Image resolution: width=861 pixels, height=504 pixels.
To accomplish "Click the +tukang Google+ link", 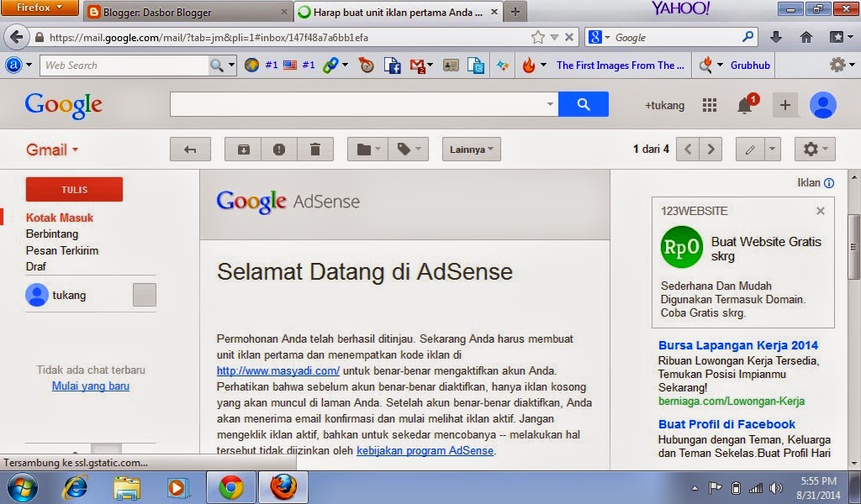I will (x=664, y=105).
